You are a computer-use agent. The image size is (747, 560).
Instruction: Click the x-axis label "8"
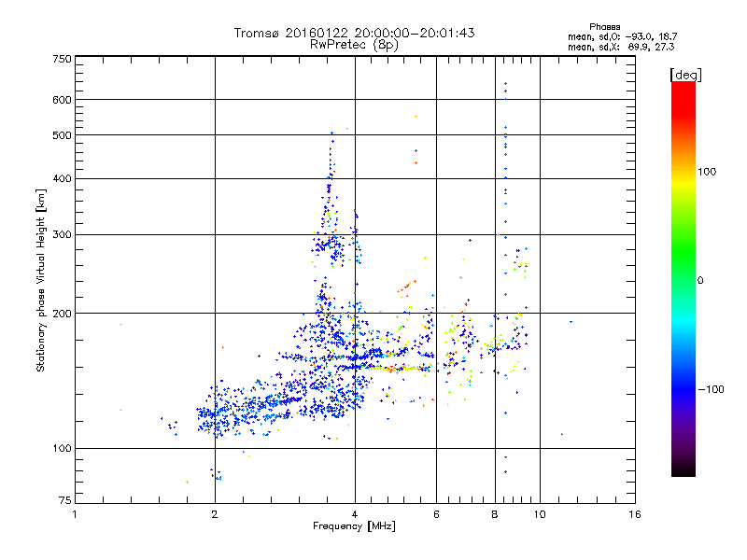click(495, 514)
